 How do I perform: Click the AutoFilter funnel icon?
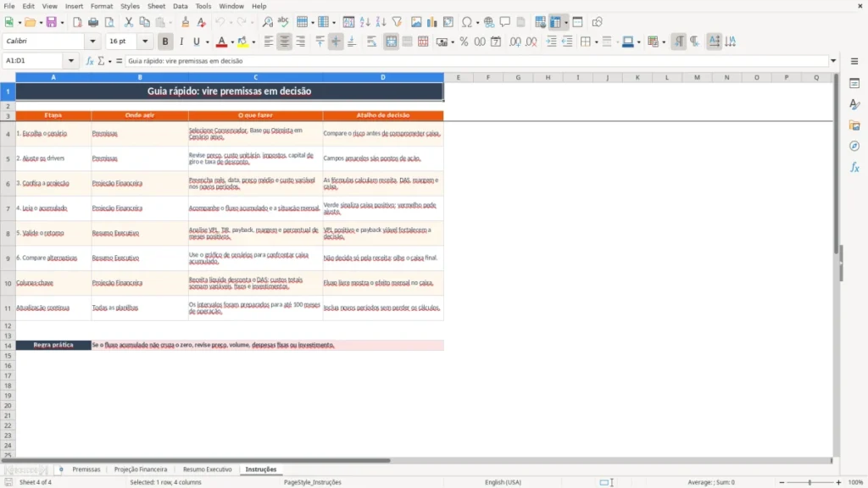(x=397, y=22)
